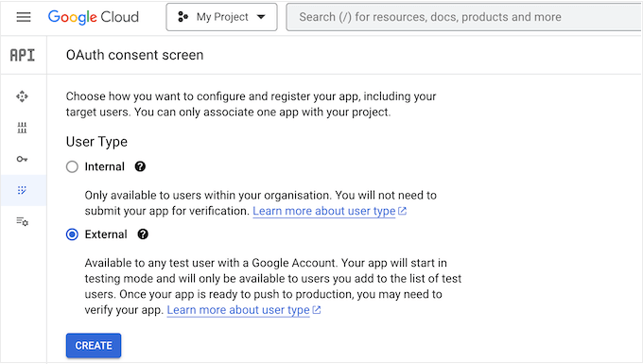Open the My Project selector dropdown
Screen dimensions: 643x364
221,17
